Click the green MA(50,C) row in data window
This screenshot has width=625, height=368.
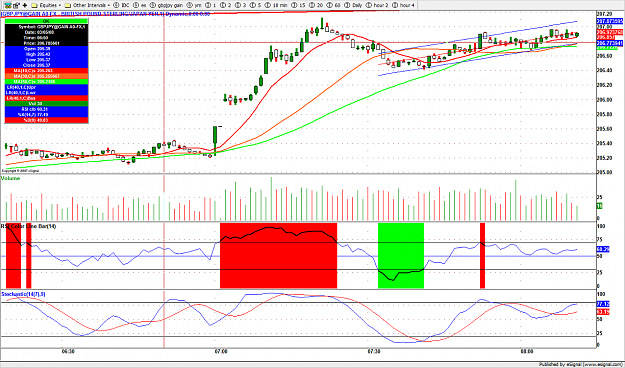pyautogui.click(x=46, y=81)
